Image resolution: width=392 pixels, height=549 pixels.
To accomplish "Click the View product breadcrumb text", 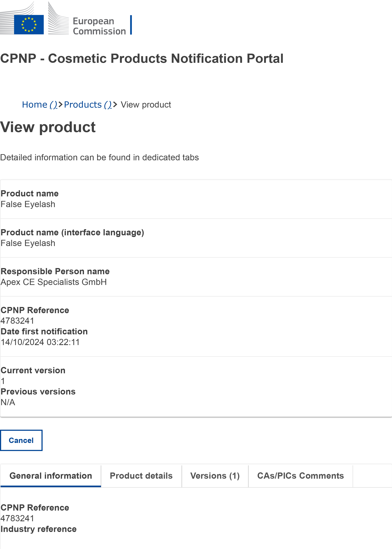I will pyautogui.click(x=146, y=105).
